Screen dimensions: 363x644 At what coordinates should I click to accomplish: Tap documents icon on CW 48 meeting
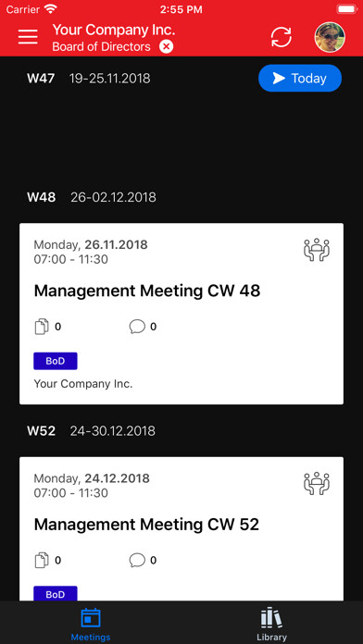pos(42,327)
